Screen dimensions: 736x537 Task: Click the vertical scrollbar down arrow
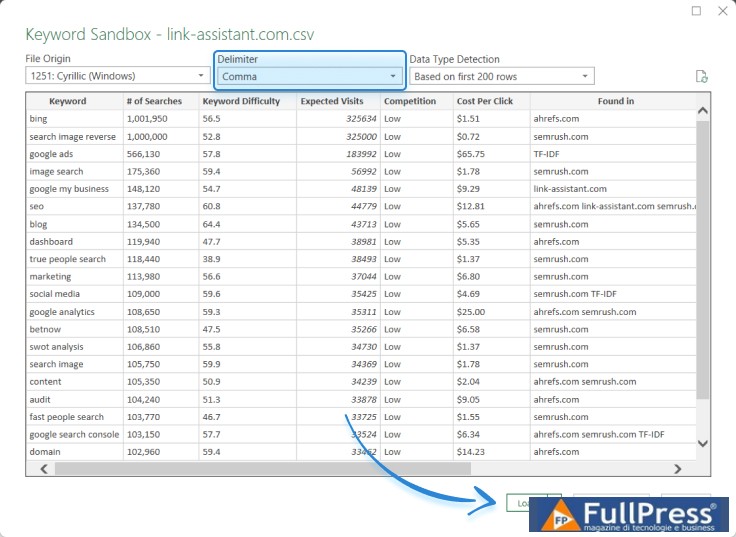point(702,443)
